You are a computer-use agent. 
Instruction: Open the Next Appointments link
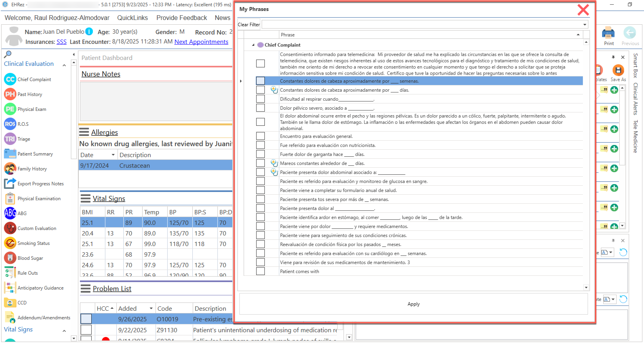coord(201,42)
